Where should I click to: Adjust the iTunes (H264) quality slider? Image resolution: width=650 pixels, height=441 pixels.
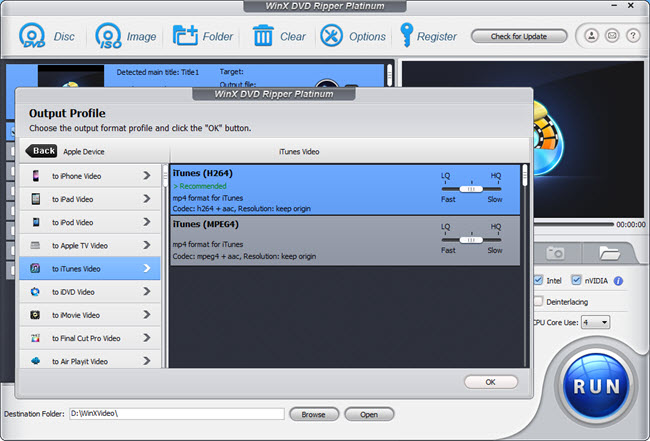(x=471, y=189)
